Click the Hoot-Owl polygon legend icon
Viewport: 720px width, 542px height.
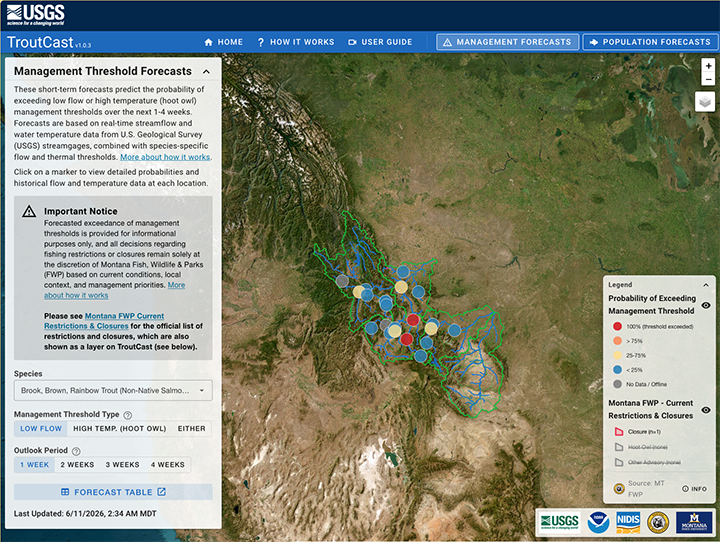click(619, 447)
